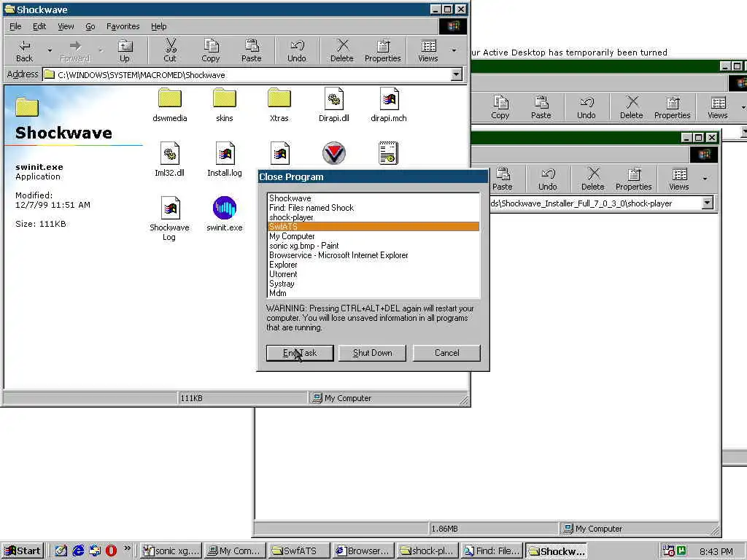Select Systray in the task list

click(373, 284)
